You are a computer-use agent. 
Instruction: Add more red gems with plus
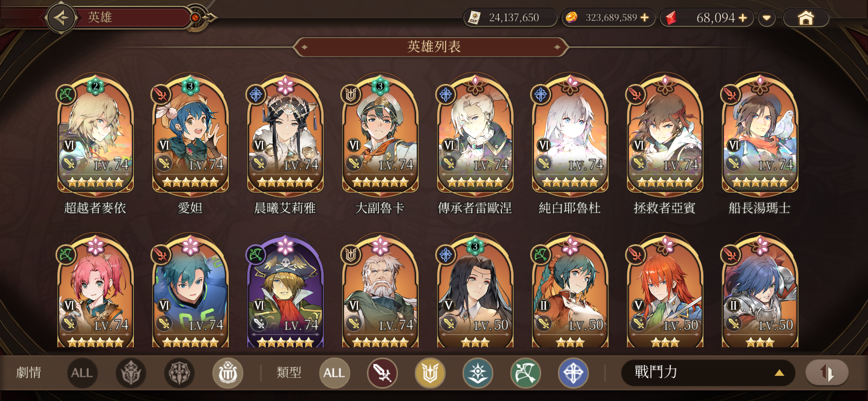[x=743, y=18]
